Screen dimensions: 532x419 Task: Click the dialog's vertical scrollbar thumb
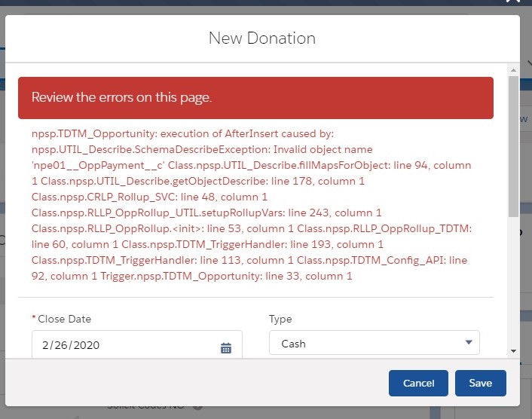click(513, 143)
